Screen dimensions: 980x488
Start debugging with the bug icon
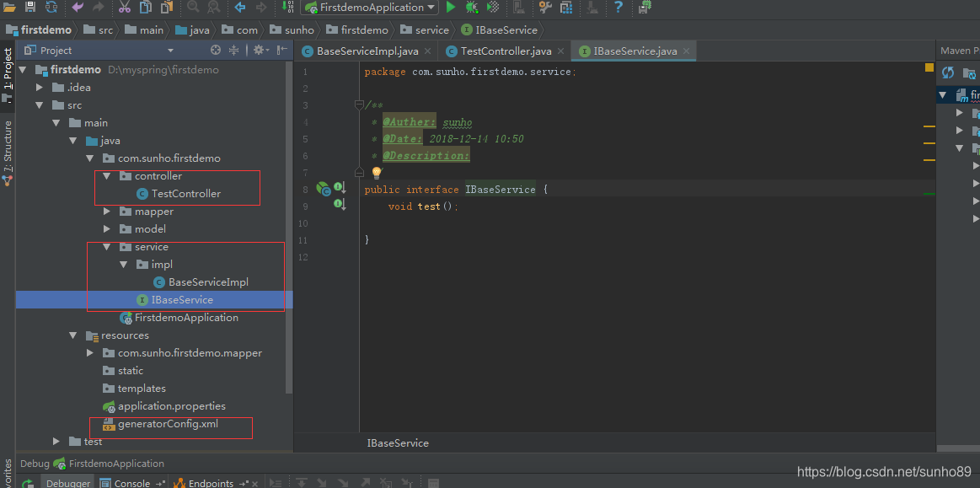pos(472,8)
